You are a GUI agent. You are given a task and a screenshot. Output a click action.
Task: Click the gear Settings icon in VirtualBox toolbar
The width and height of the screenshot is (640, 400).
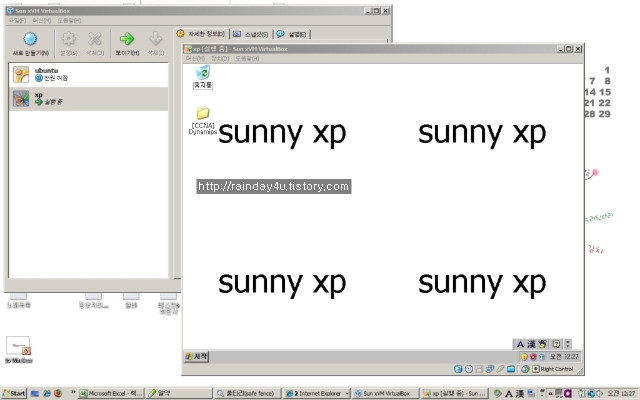pyautogui.click(x=69, y=39)
